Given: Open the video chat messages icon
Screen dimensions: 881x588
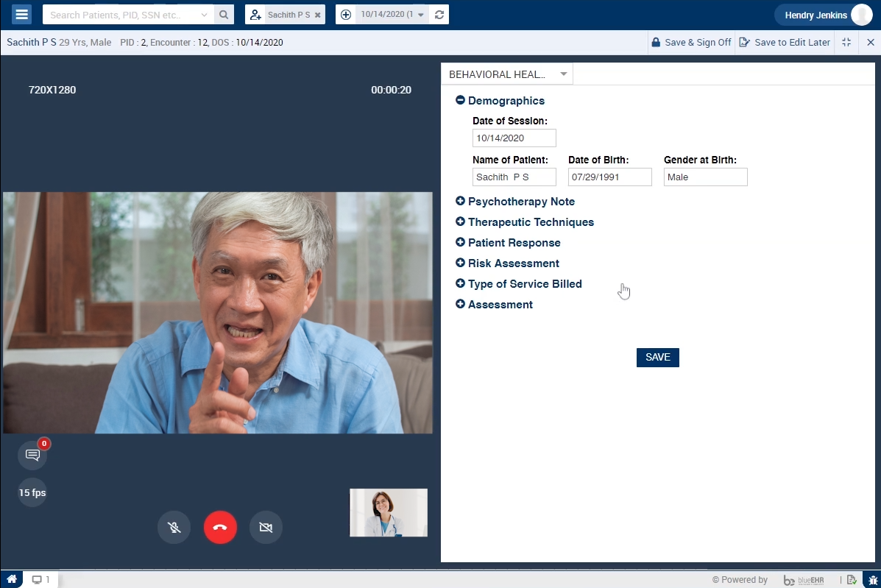Looking at the screenshot, I should (x=32, y=456).
